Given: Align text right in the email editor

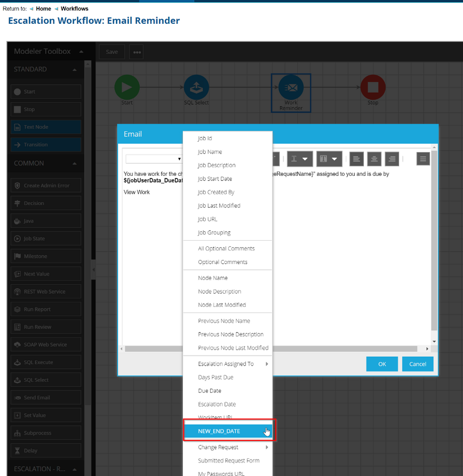Looking at the screenshot, I should tap(392, 159).
